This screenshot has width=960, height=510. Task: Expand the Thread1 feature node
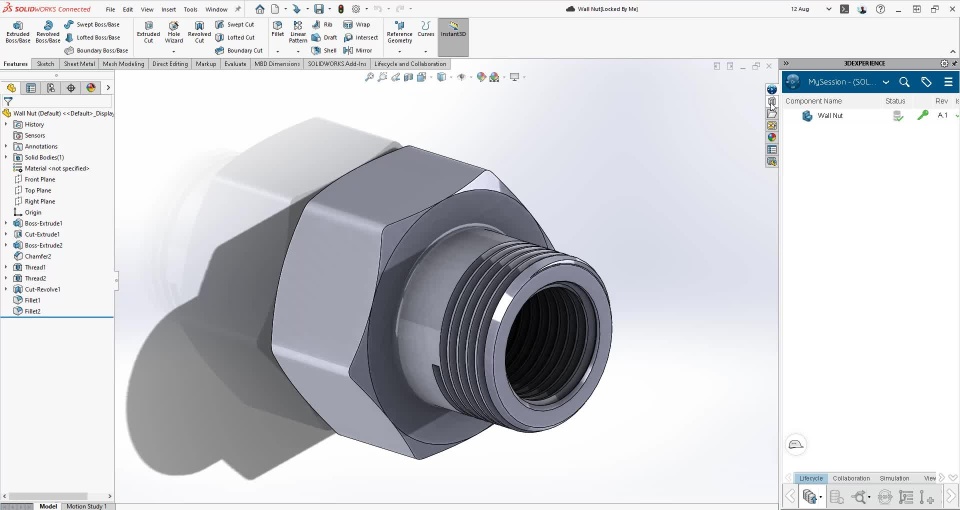6,268
